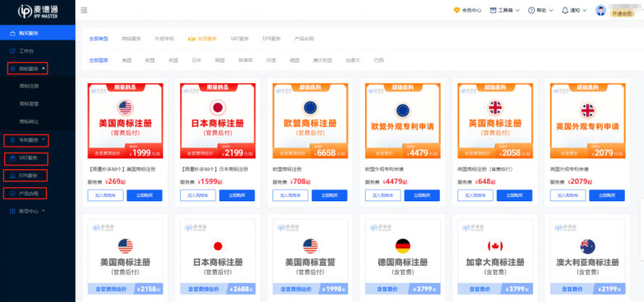Screen dimensions: 644x302
Task: Select the 外观专利 type filter tab
Action: pyautogui.click(x=164, y=39)
